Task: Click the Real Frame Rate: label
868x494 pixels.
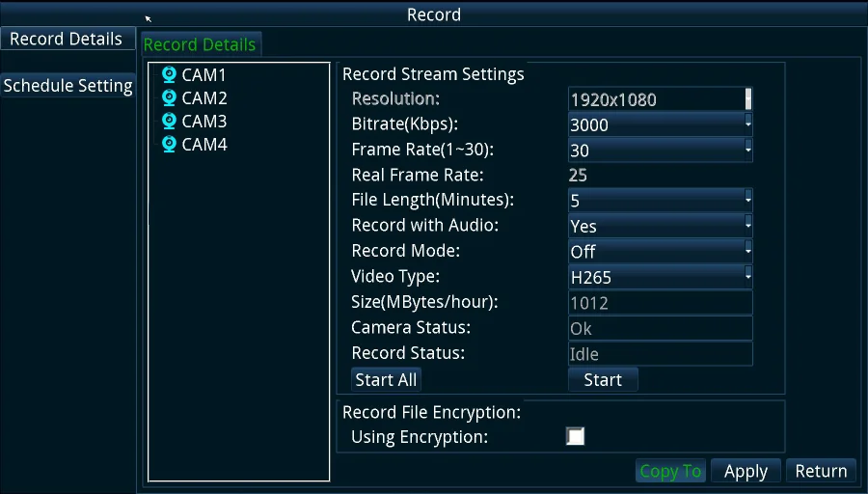Action: pos(418,175)
